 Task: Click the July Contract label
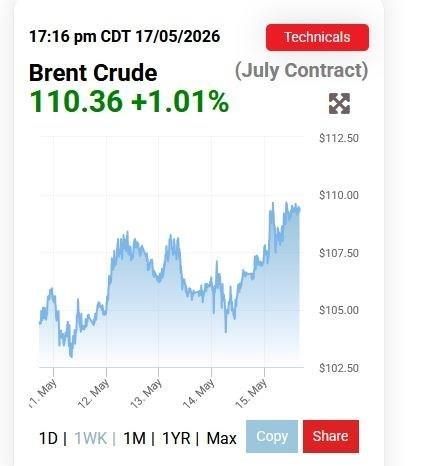(x=302, y=71)
